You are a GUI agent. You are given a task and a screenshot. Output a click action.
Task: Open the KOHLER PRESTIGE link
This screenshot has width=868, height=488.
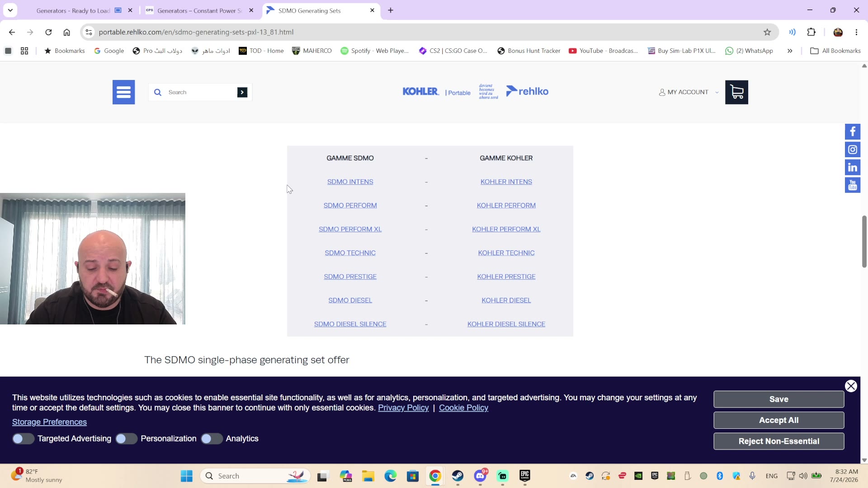coord(506,277)
